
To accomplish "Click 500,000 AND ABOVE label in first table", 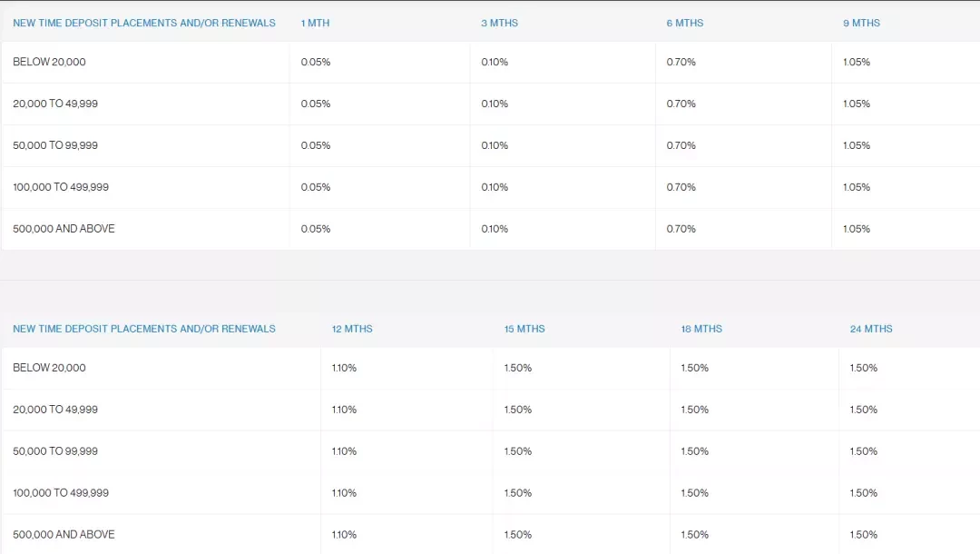I will point(64,229).
